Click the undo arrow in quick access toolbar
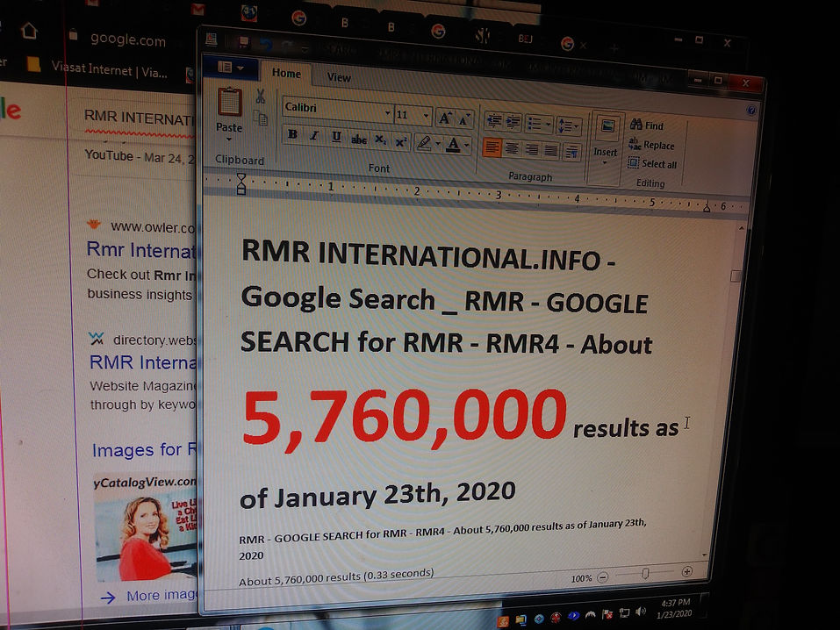This screenshot has height=630, width=840. 266,43
